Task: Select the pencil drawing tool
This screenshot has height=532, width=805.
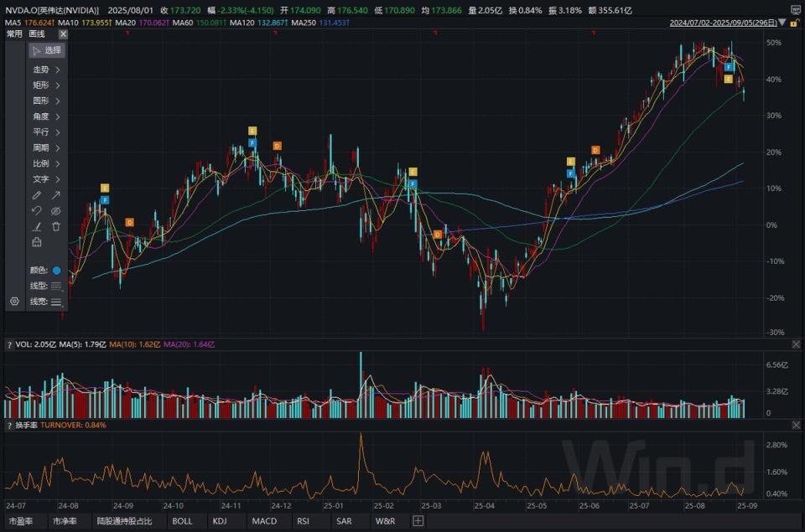Action: (37, 195)
